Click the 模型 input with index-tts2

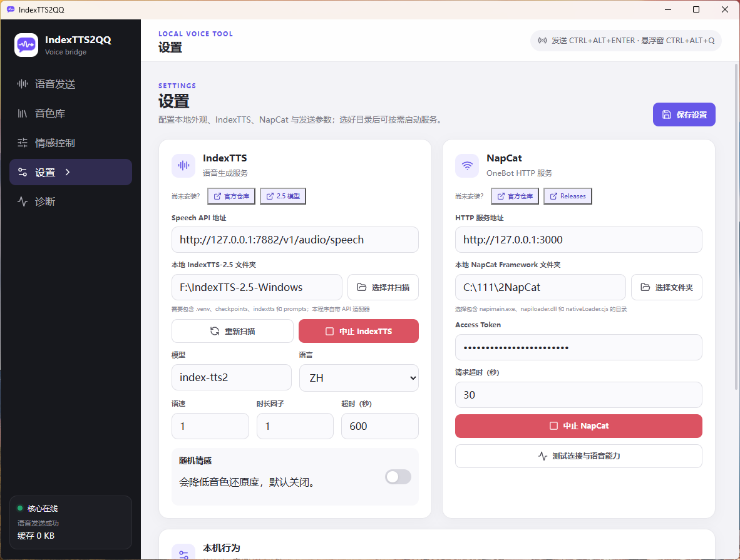click(231, 377)
